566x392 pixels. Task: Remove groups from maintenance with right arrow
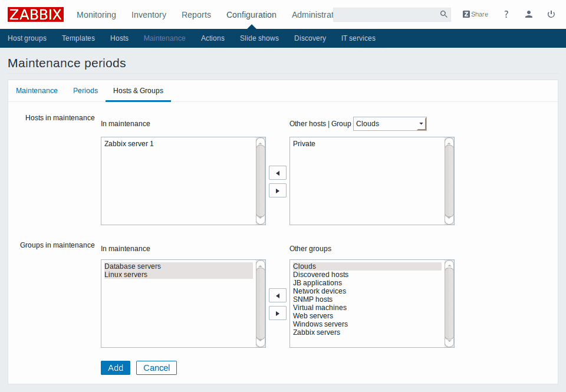[277, 313]
